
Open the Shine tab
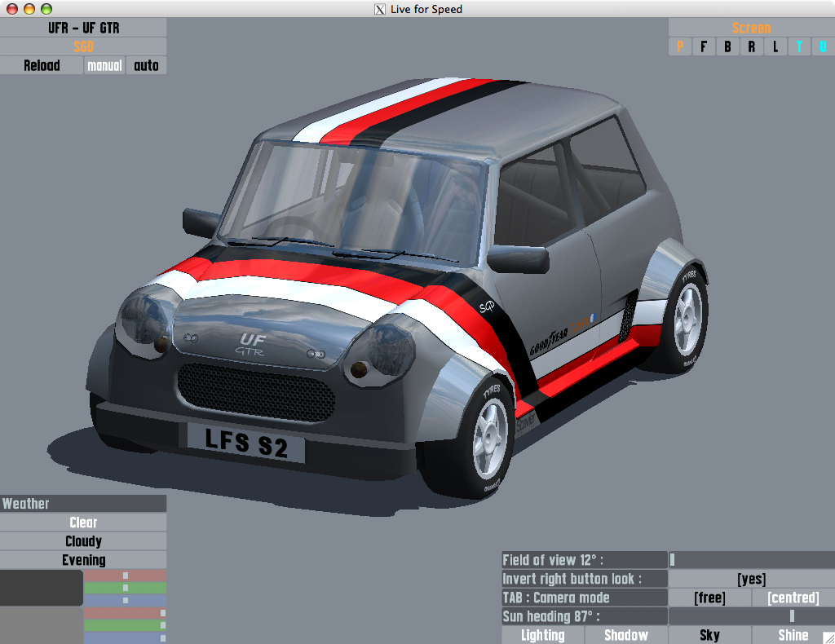pyautogui.click(x=793, y=635)
